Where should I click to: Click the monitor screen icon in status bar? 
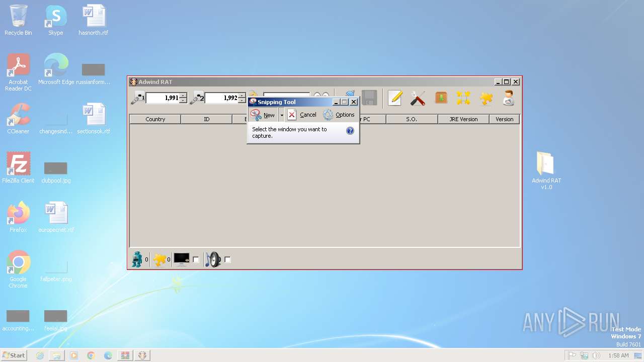(182, 259)
